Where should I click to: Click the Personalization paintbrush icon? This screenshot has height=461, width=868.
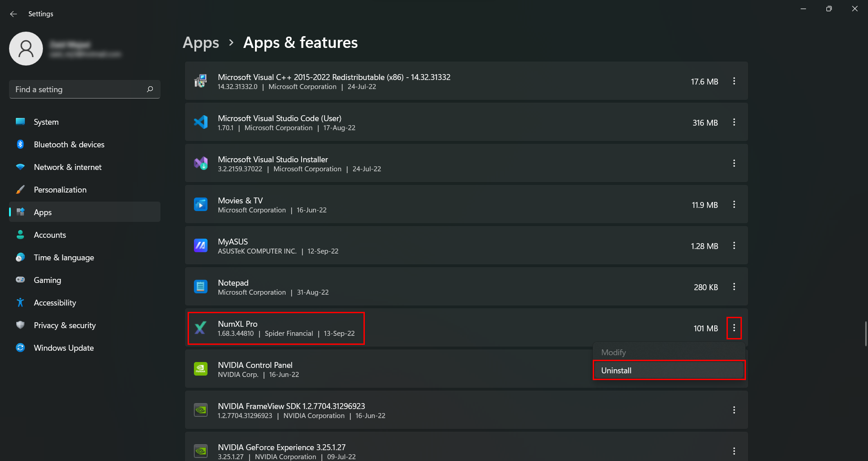point(20,189)
